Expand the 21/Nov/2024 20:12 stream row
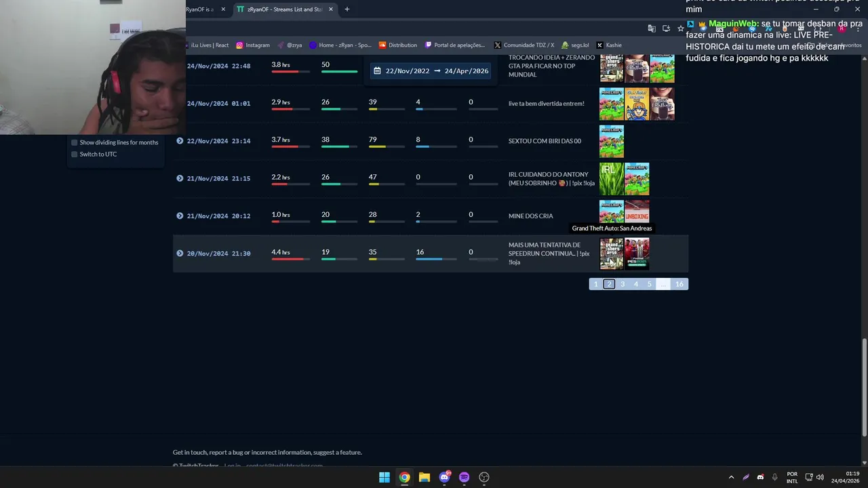 point(180,216)
